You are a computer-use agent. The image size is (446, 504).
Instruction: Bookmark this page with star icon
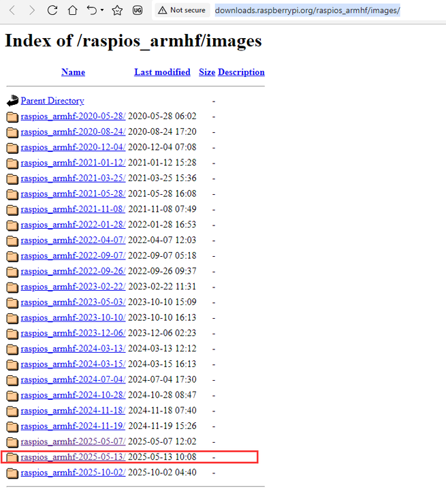click(117, 10)
